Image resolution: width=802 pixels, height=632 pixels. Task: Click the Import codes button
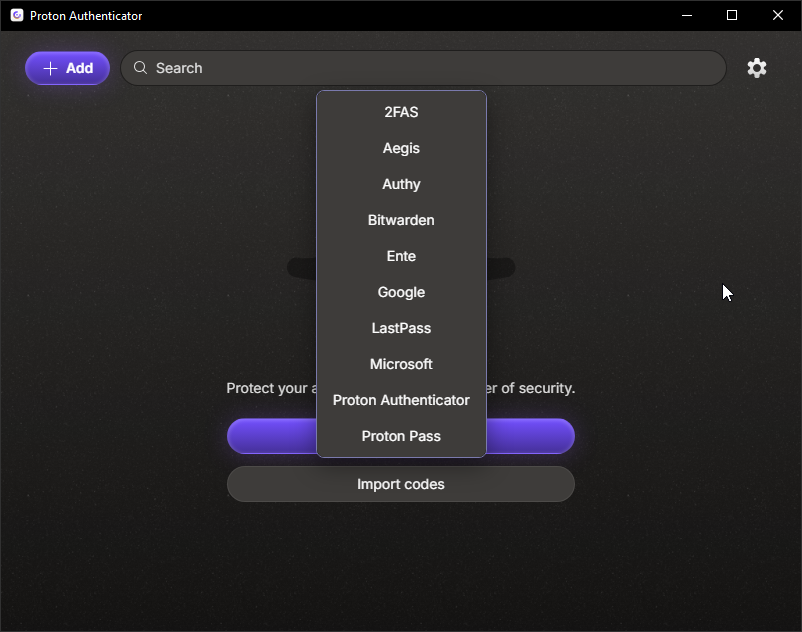tap(401, 484)
